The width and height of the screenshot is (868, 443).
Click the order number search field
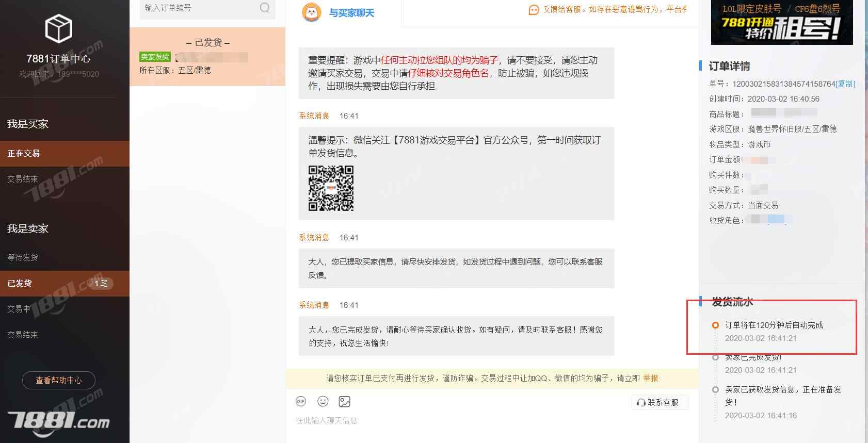[x=207, y=8]
